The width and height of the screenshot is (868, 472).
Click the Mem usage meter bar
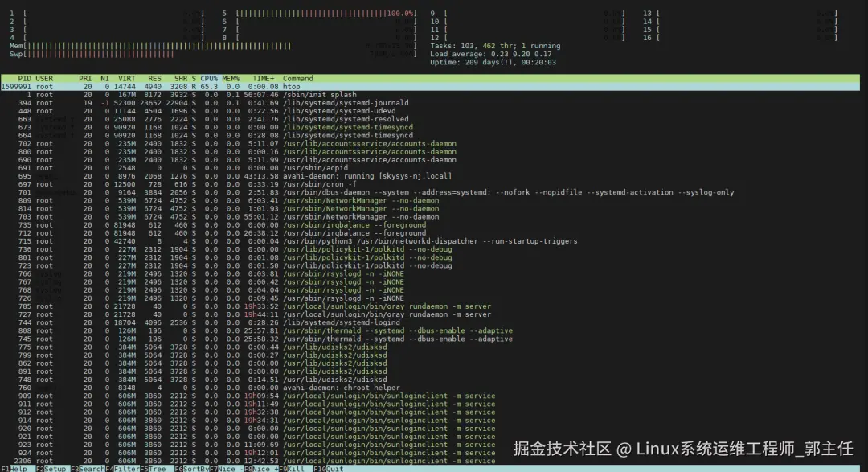pos(213,46)
